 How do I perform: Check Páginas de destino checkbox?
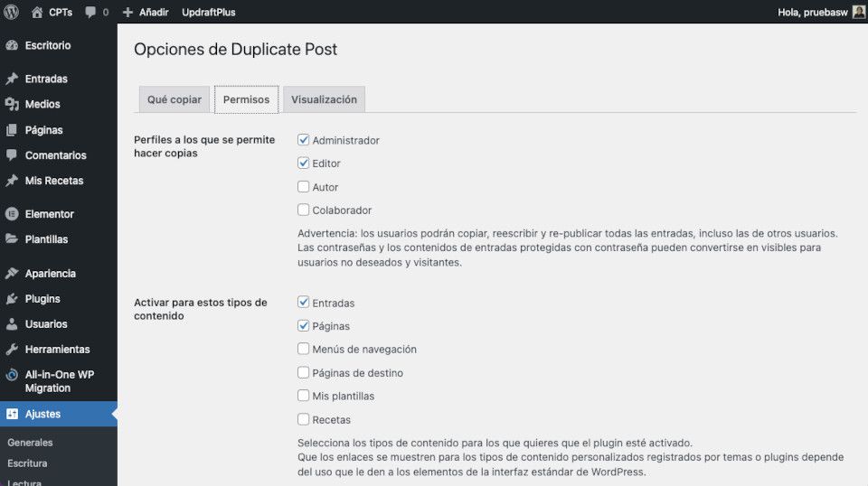tap(303, 373)
